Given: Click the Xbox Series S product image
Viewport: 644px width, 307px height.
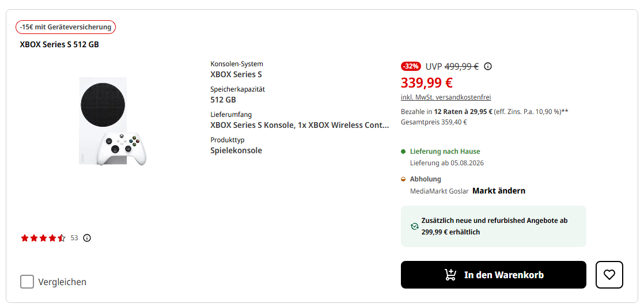Looking at the screenshot, I should point(112,122).
